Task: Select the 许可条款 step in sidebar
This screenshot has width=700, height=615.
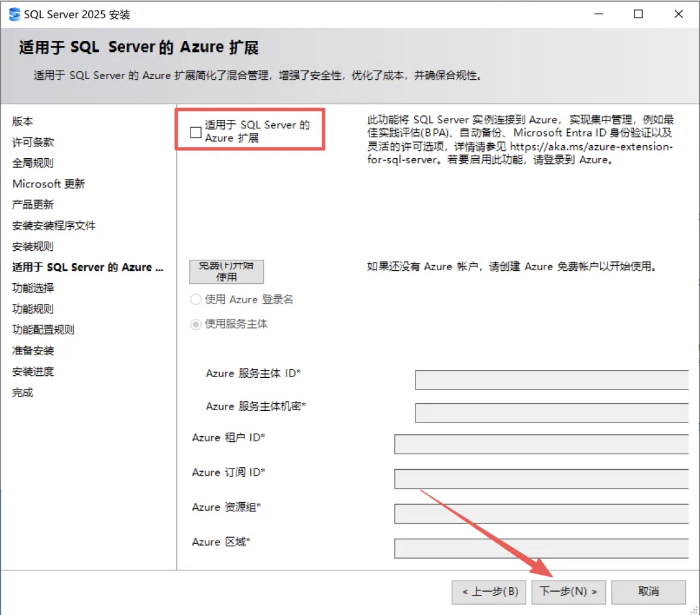Action: [x=32, y=142]
